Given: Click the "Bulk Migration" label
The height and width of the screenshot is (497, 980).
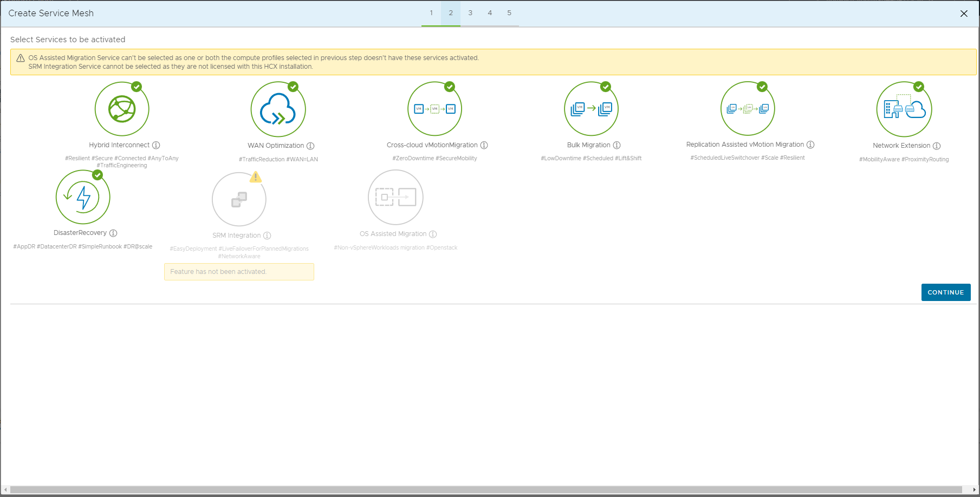Looking at the screenshot, I should point(589,145).
